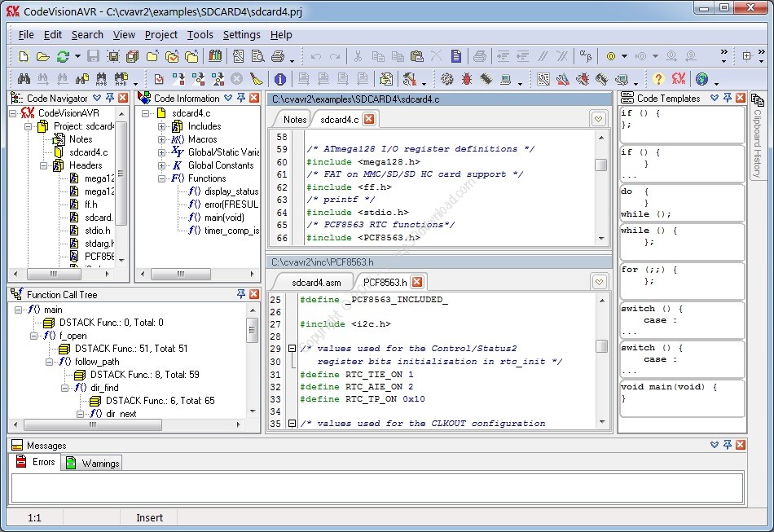Image resolution: width=774 pixels, height=532 pixels.
Task: Open the Settings menu
Action: click(241, 35)
